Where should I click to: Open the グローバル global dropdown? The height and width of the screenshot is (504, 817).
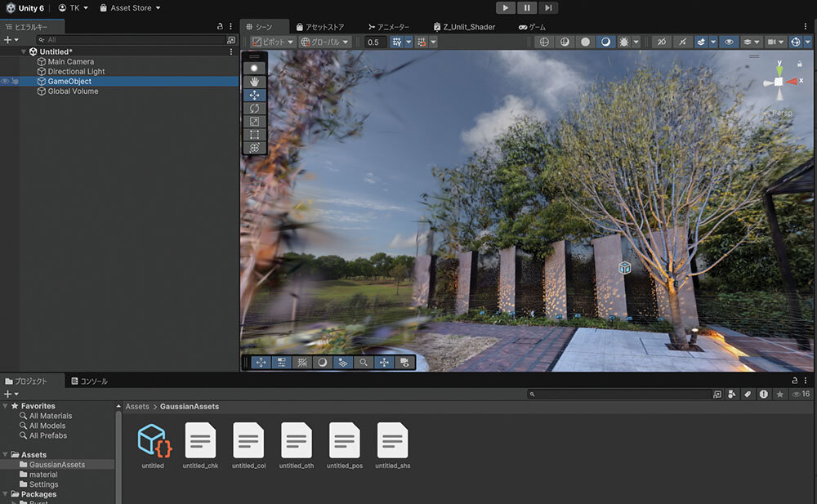[x=324, y=42]
